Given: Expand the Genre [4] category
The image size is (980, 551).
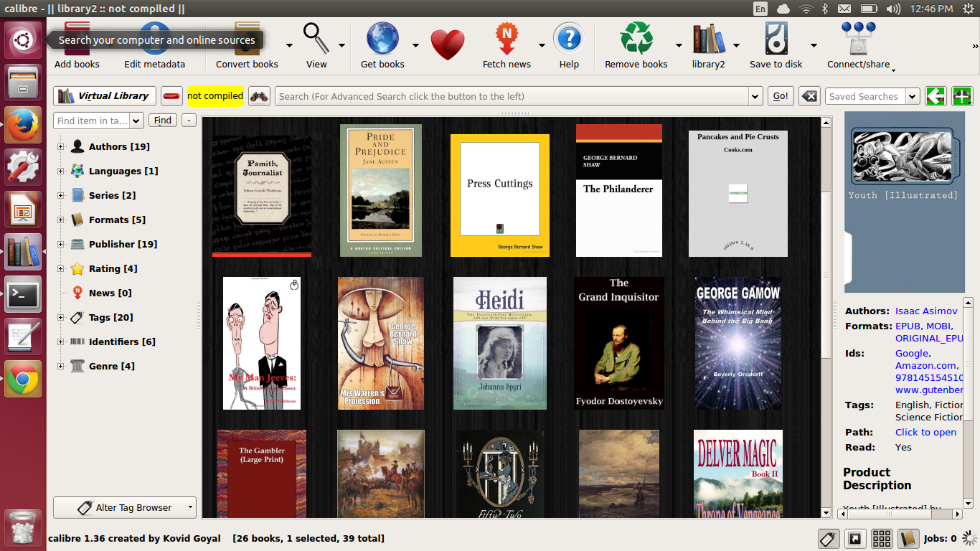Looking at the screenshot, I should [60, 367].
